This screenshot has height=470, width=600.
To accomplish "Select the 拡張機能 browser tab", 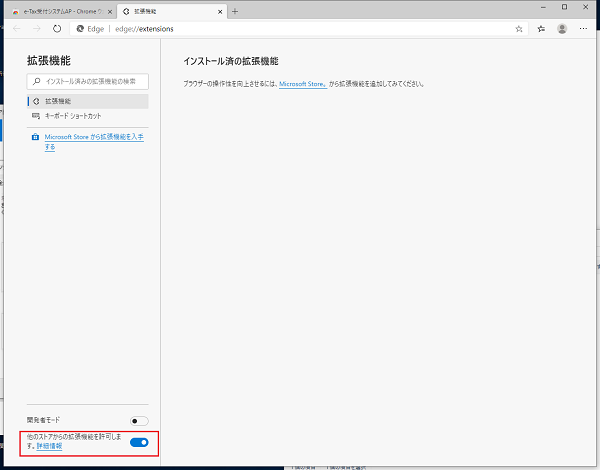I will pos(160,11).
